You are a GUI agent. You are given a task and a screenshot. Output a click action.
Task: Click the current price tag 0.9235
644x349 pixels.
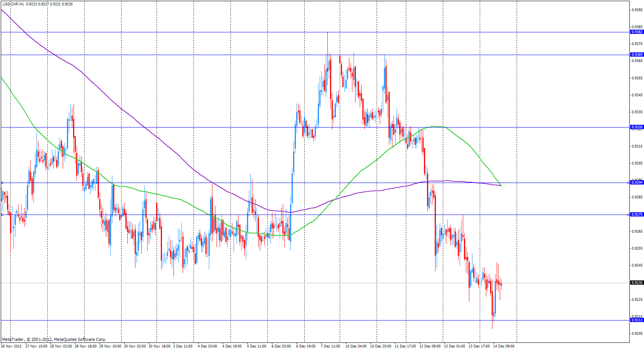point(637,283)
